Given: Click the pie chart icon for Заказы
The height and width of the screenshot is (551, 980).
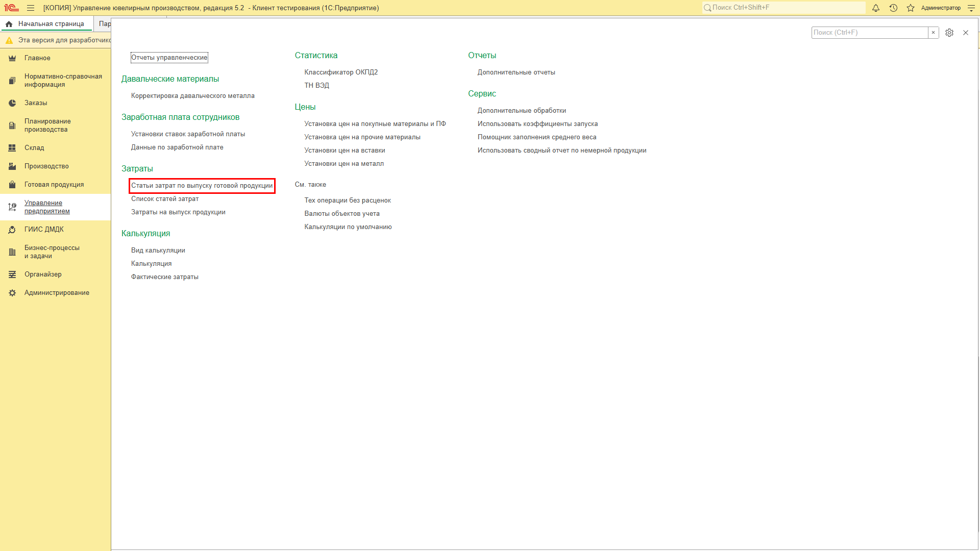Looking at the screenshot, I should coord(12,103).
